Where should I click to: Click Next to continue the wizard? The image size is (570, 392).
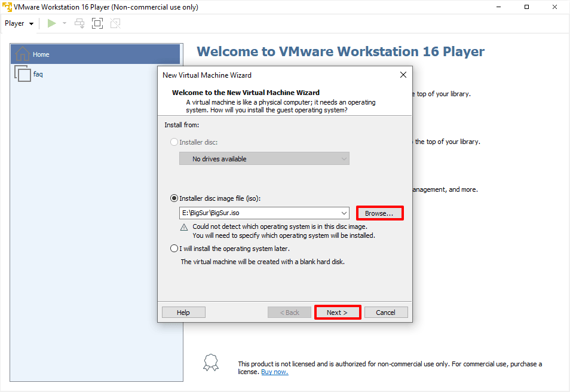tap(338, 313)
